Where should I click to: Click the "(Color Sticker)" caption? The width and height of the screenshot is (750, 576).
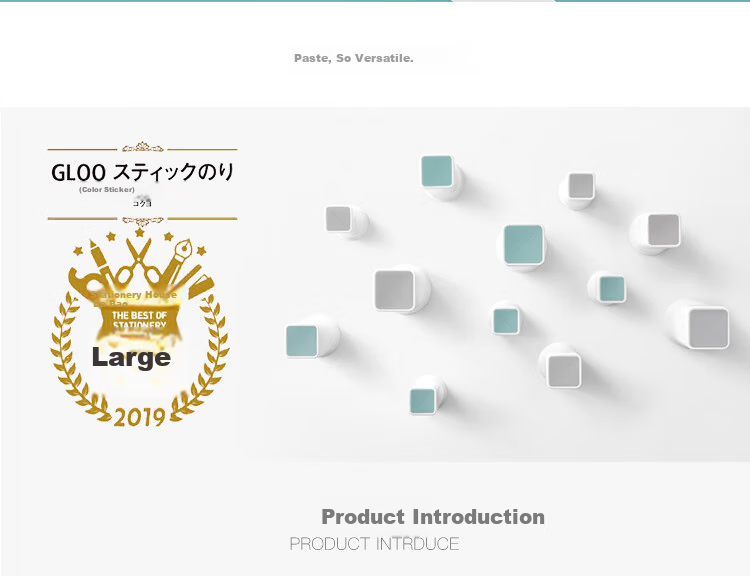pyautogui.click(x=107, y=189)
